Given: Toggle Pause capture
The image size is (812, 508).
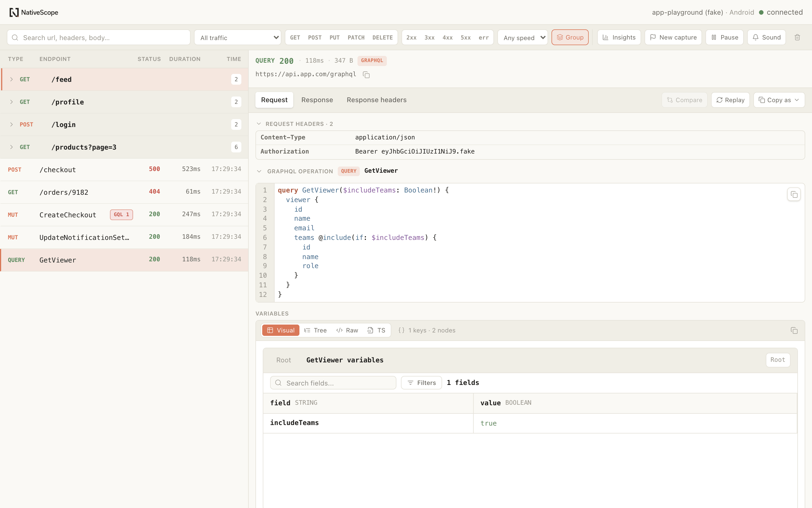Looking at the screenshot, I should pyautogui.click(x=724, y=37).
